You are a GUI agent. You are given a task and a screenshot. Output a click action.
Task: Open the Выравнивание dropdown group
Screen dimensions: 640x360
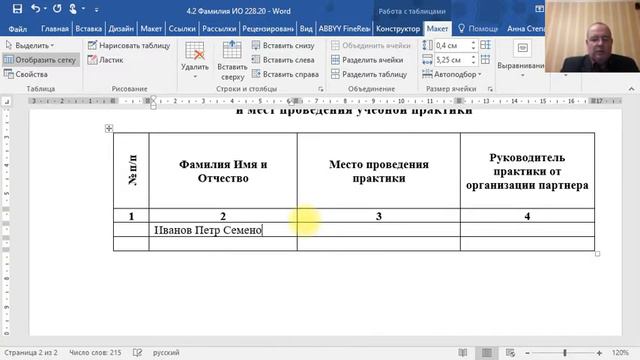522,59
